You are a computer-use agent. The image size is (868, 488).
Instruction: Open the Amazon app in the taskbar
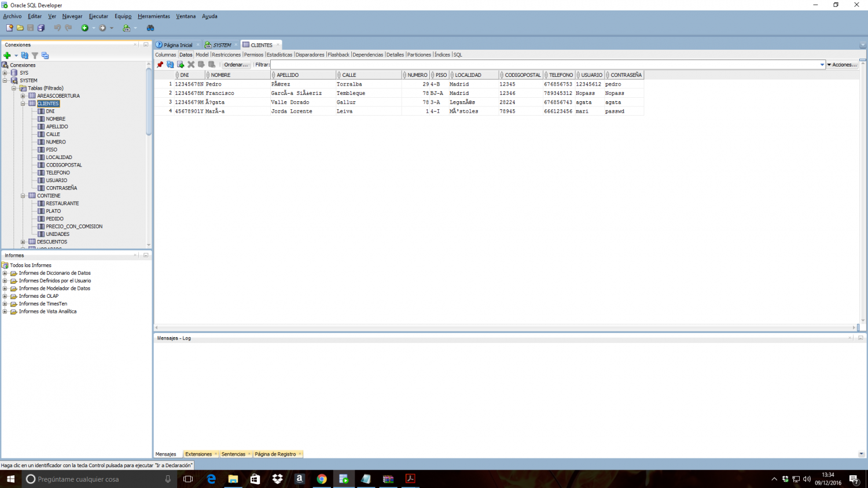tap(299, 479)
